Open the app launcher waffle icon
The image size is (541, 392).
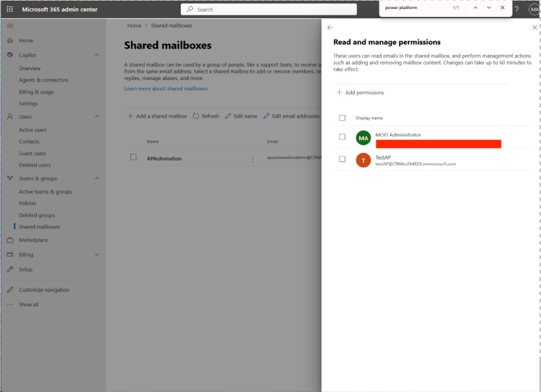[x=10, y=10]
